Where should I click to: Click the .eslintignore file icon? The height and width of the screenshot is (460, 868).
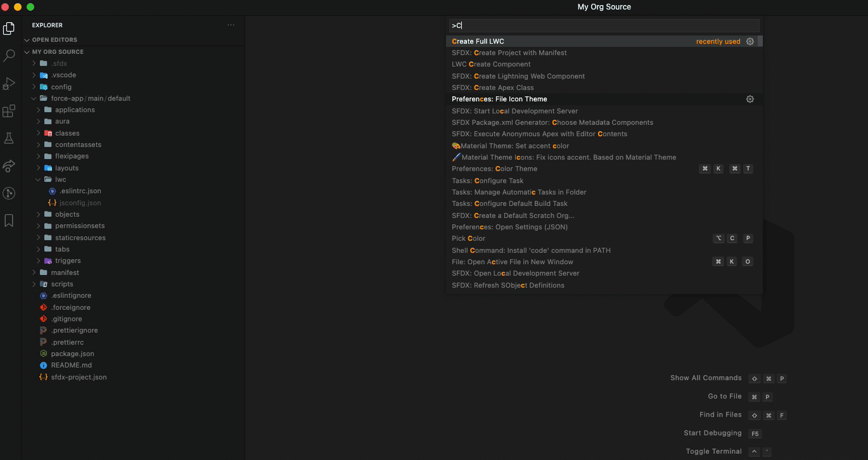tap(43, 296)
